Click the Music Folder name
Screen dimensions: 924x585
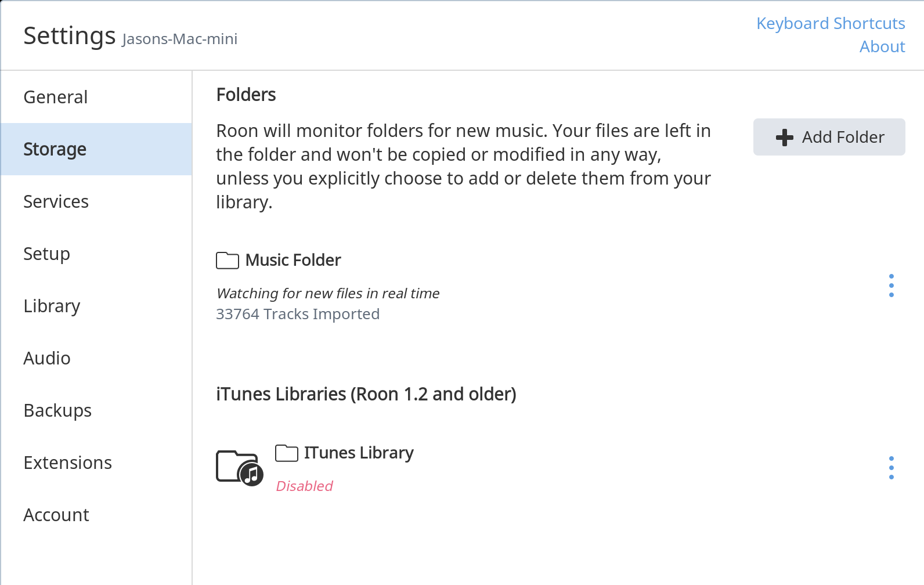(293, 260)
